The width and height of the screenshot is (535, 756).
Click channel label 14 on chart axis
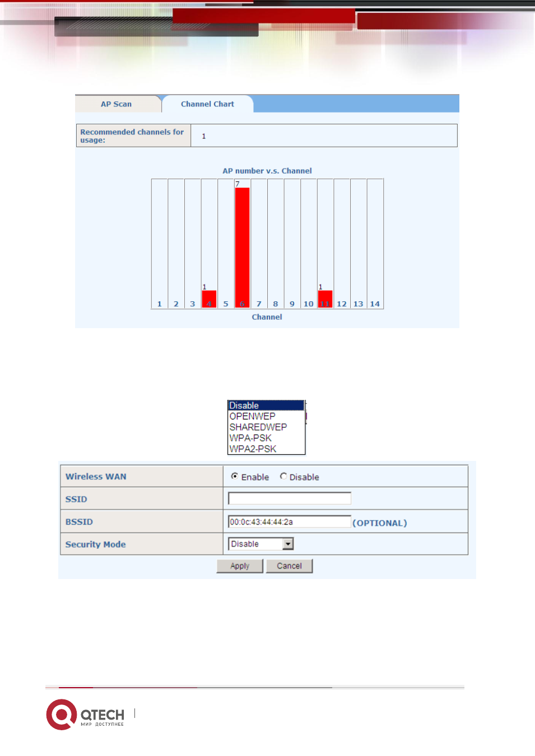[x=375, y=304]
